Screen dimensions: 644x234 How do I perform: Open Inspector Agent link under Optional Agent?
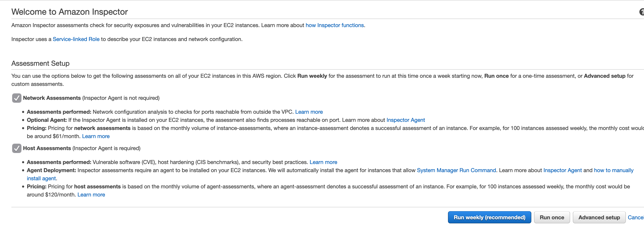(406, 120)
